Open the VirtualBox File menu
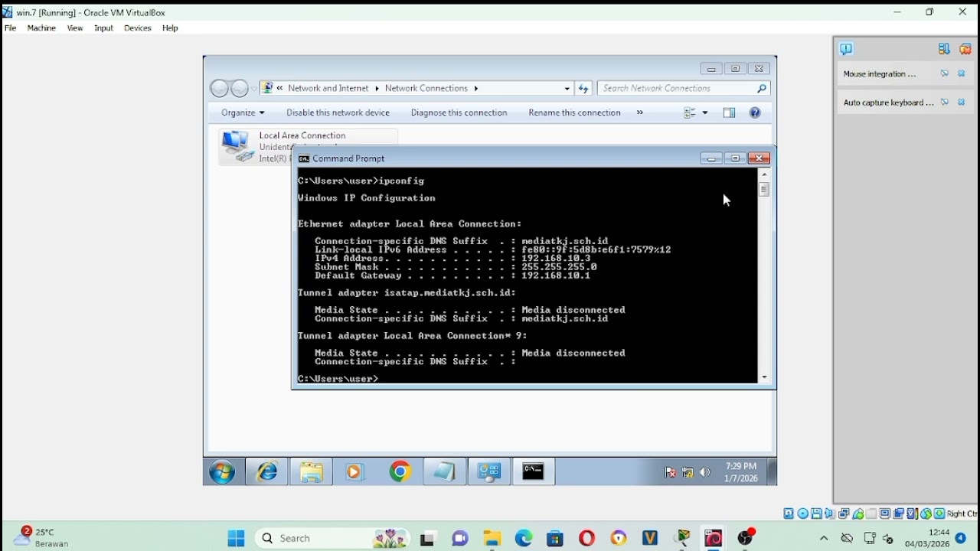The image size is (980, 551). (x=11, y=28)
